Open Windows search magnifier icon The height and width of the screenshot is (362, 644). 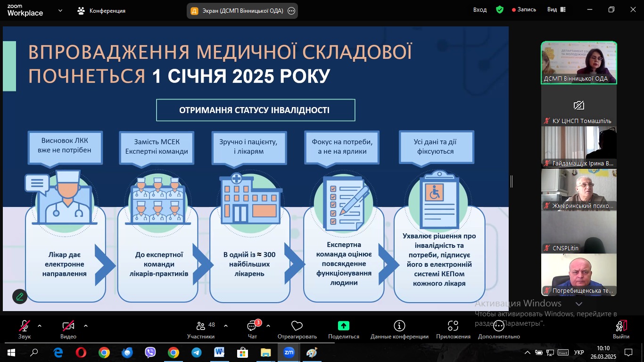[x=34, y=352]
